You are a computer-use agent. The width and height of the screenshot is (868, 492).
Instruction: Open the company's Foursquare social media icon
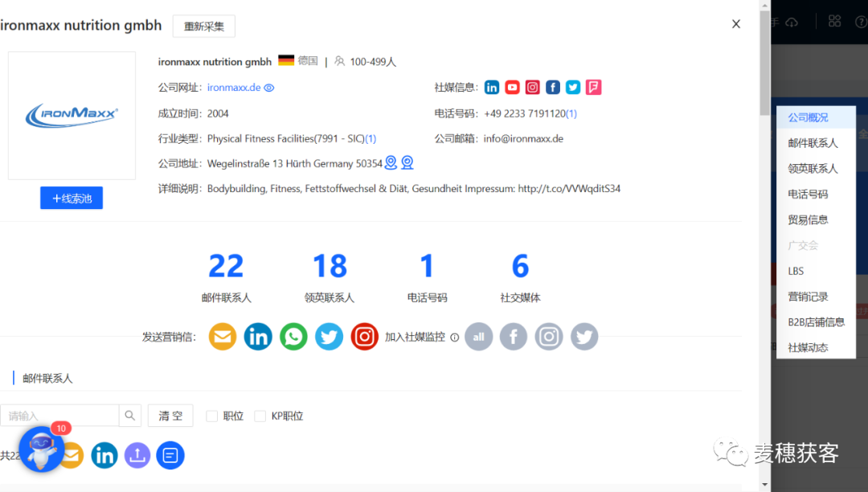click(593, 88)
